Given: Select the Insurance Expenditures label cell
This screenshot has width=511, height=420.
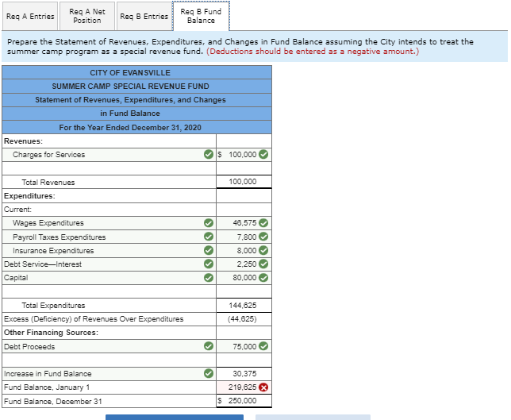Looking at the screenshot, I should point(109,250).
